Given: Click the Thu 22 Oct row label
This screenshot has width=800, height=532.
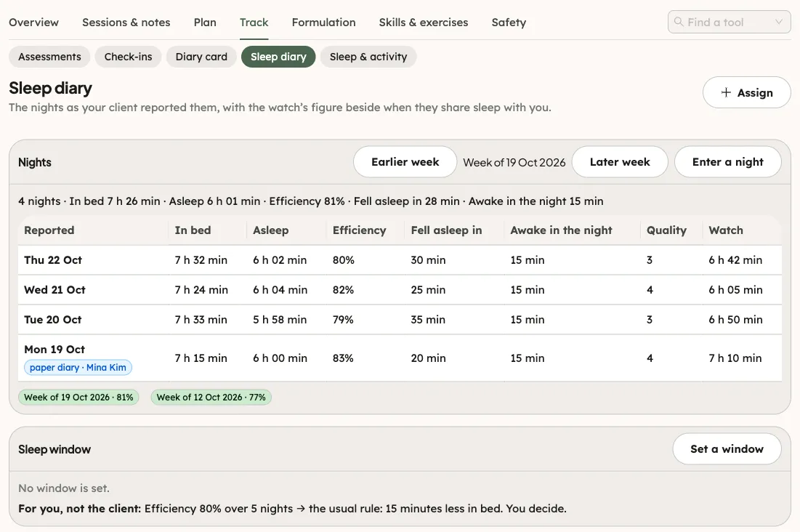Looking at the screenshot, I should 53,260.
